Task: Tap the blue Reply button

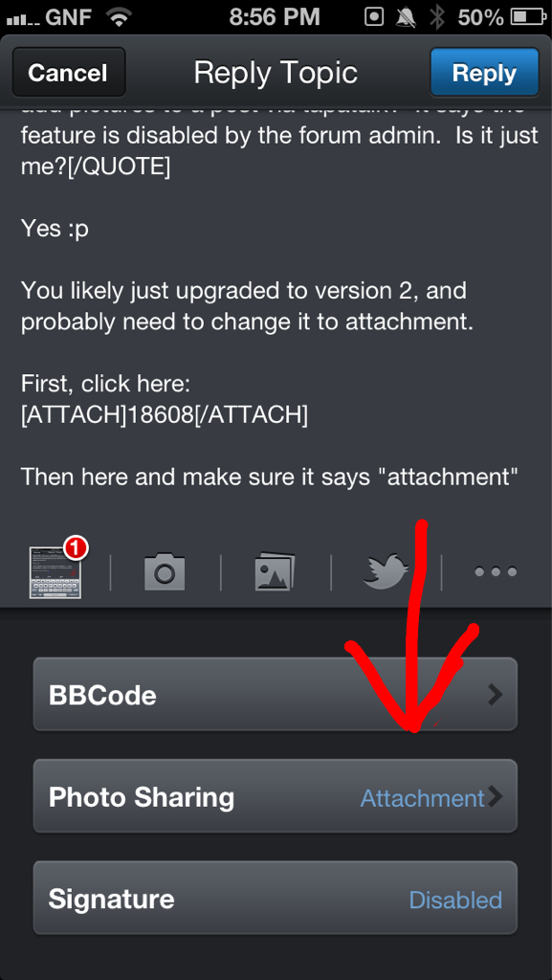Action: (484, 73)
